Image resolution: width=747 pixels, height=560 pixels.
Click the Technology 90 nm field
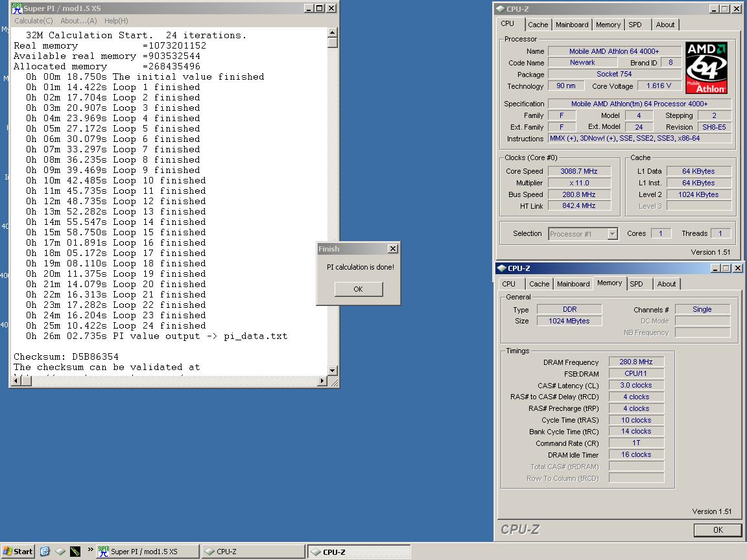tap(566, 86)
